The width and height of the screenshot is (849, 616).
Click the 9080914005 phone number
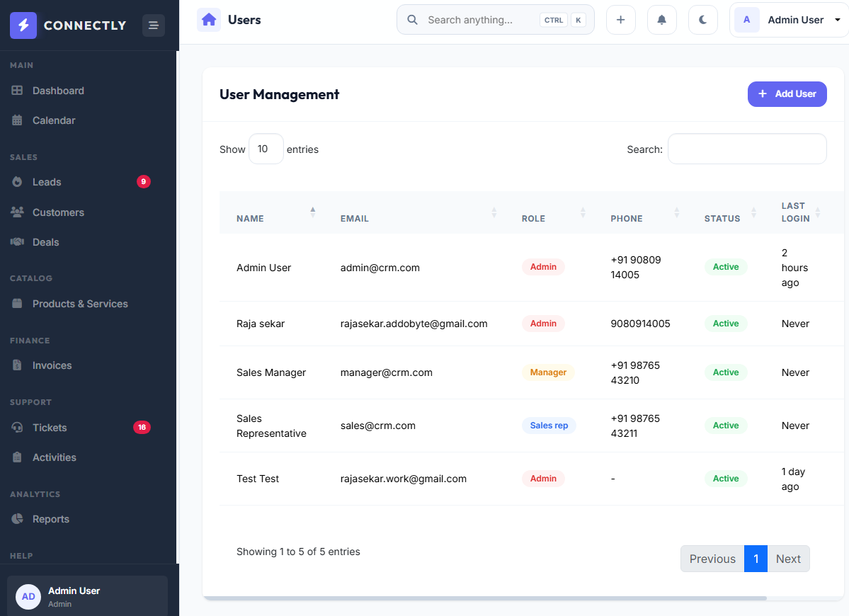(641, 324)
